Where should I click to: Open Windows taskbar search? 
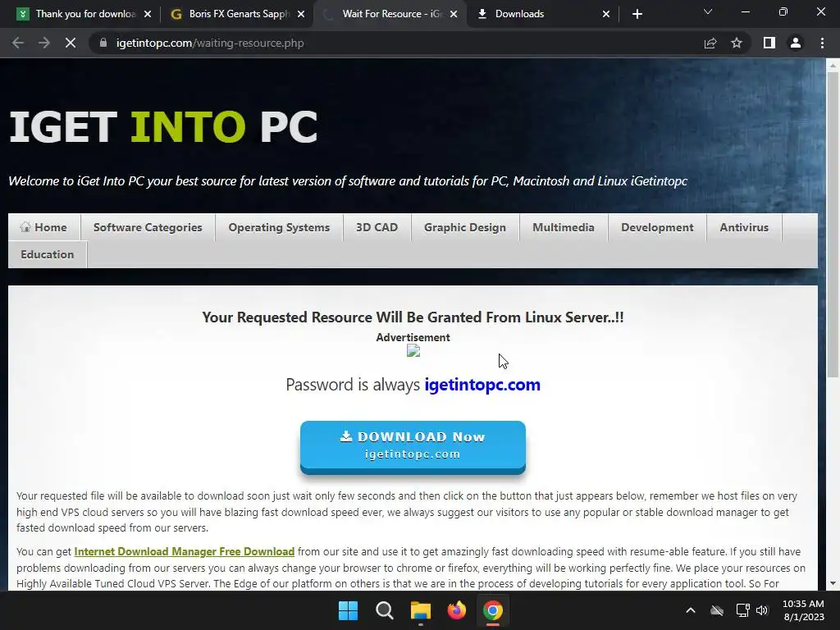tap(384, 610)
